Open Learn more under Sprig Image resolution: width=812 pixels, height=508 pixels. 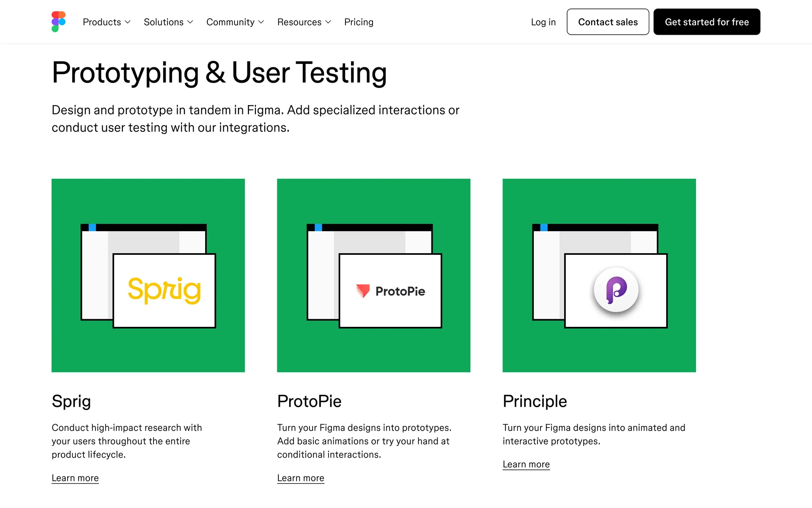tap(75, 478)
